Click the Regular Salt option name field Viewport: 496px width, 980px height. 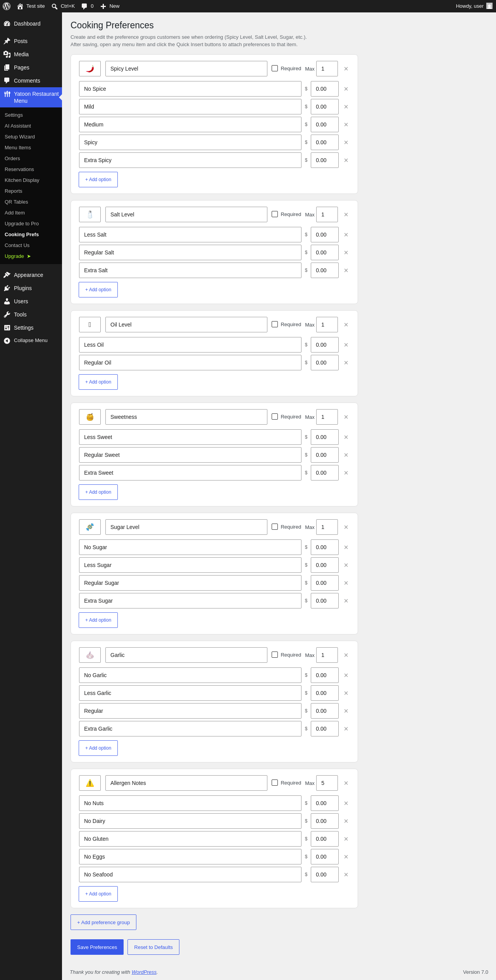pyautogui.click(x=190, y=252)
